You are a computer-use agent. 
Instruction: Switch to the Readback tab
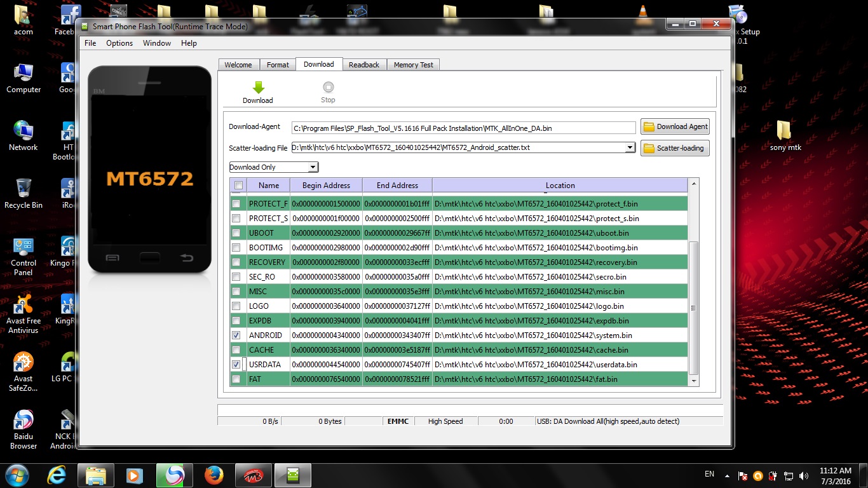pos(364,65)
